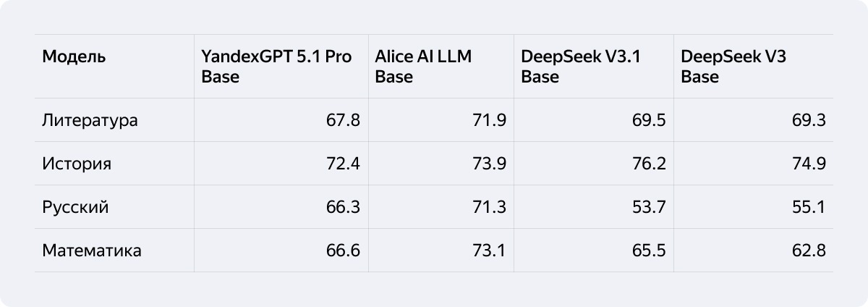Select the 71.9 value in Литература row
The height and width of the screenshot is (307, 868).
click(x=489, y=120)
